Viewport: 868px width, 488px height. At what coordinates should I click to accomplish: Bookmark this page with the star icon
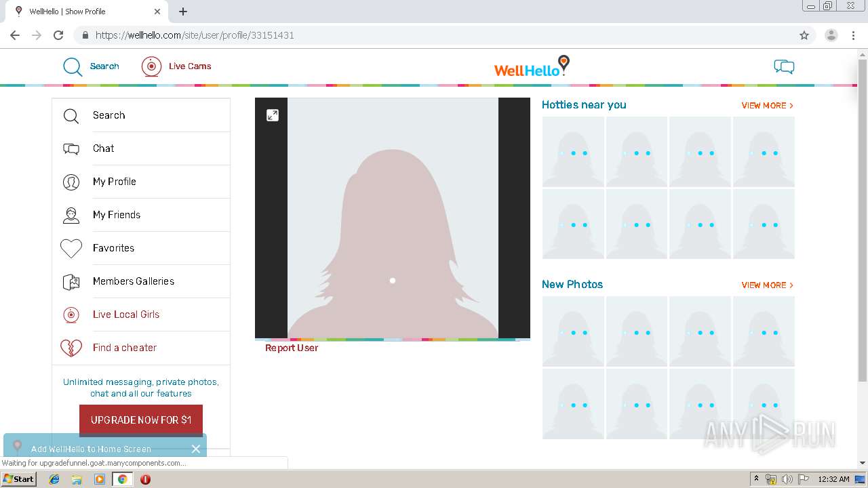(804, 35)
